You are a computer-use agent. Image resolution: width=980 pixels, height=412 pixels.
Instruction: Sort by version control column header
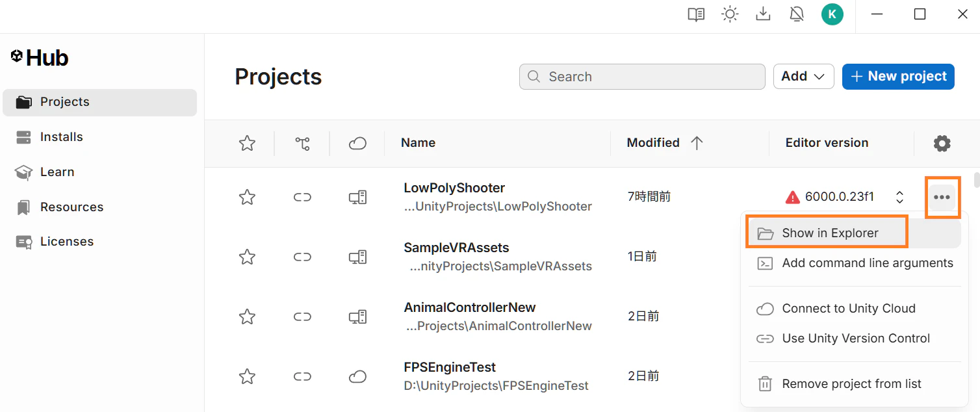pyautogui.click(x=302, y=144)
